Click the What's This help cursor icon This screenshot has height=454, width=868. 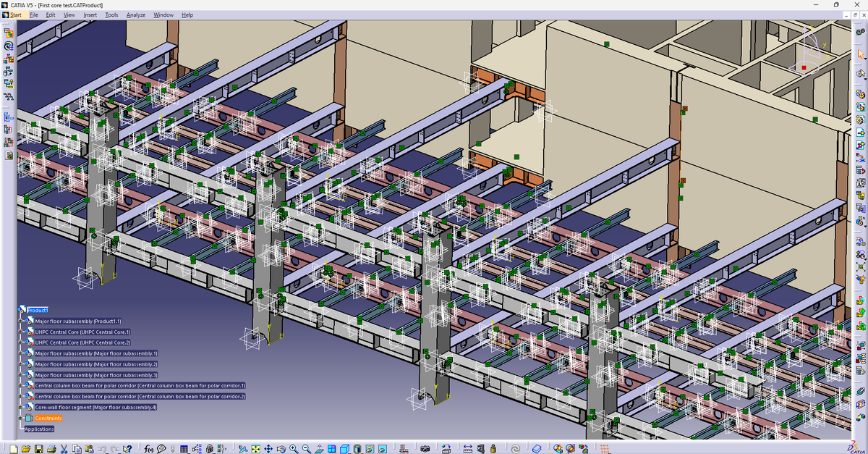pyautogui.click(x=127, y=448)
